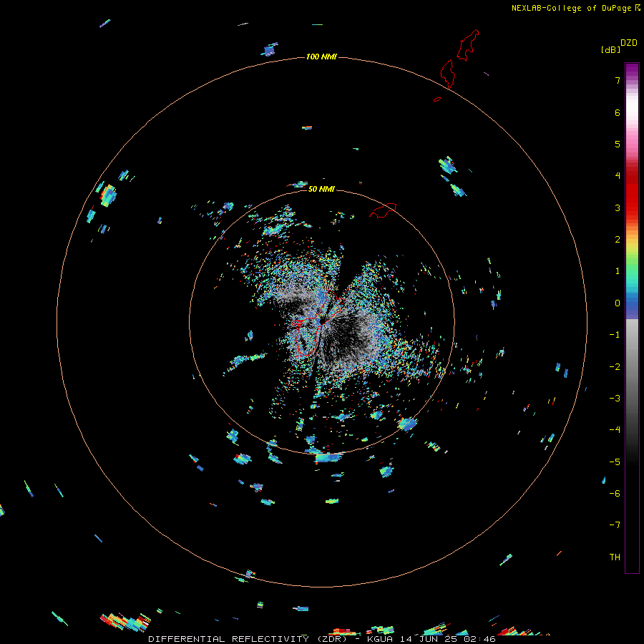Click the -7 value on the scale
This screenshot has height=644, width=644.
(615, 525)
